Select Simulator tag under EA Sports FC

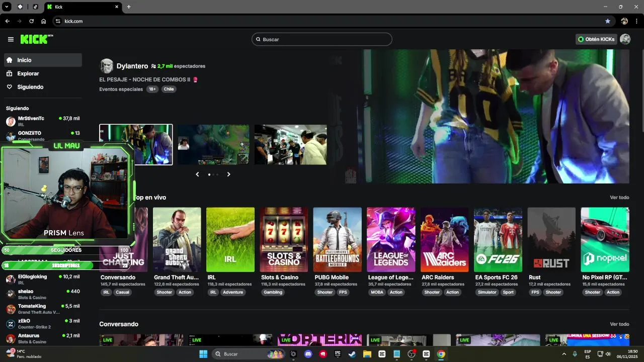coord(487,292)
